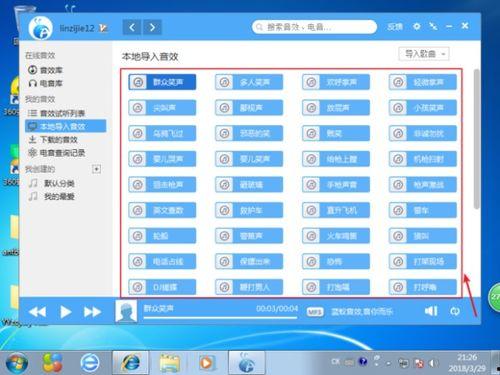This screenshot has height=375, width=500.
Task: Click the playback progress bar
Action: coord(220,318)
